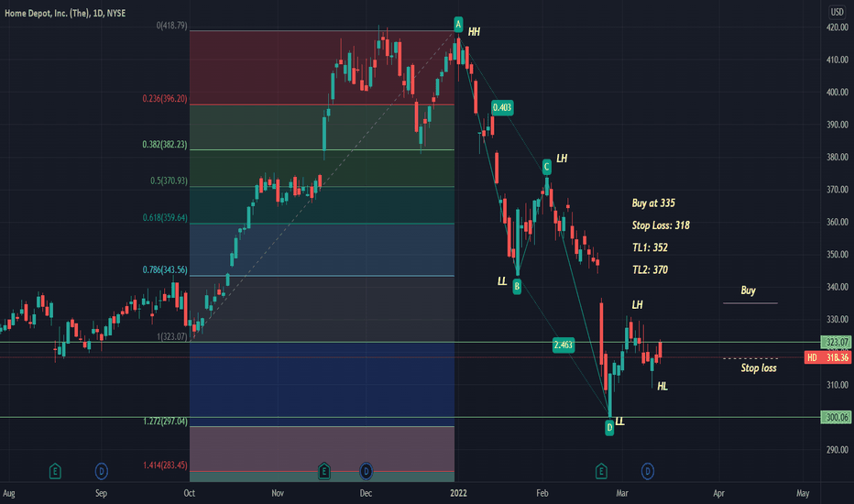Click the 0.5(370.93) Fibonacci level label
This screenshot has width=854, height=504.
pyautogui.click(x=169, y=181)
